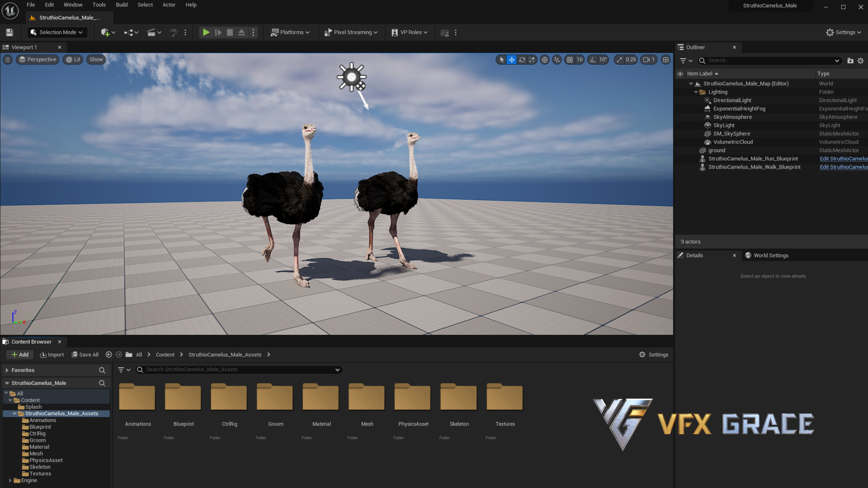
Task: Open rotation snap value 10° dropdown
Action: coord(603,60)
